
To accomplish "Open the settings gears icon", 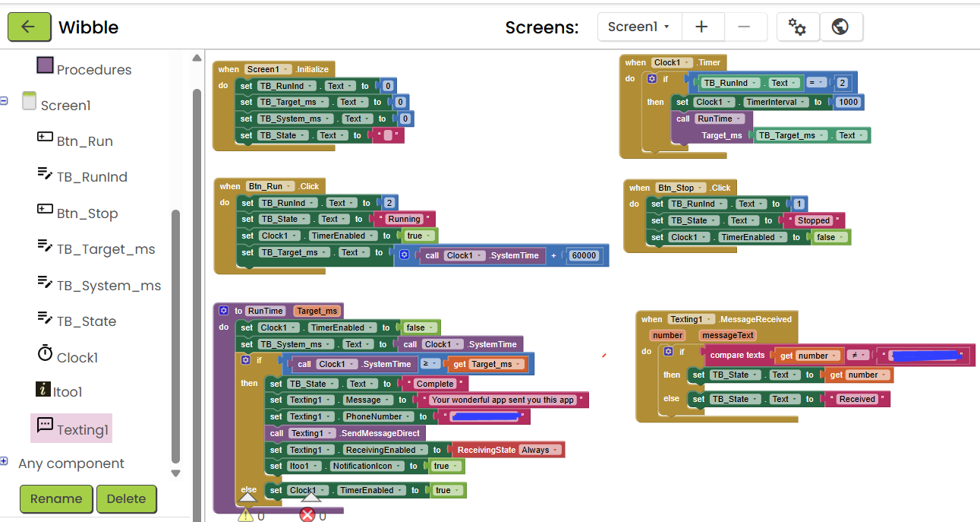I will 797,27.
